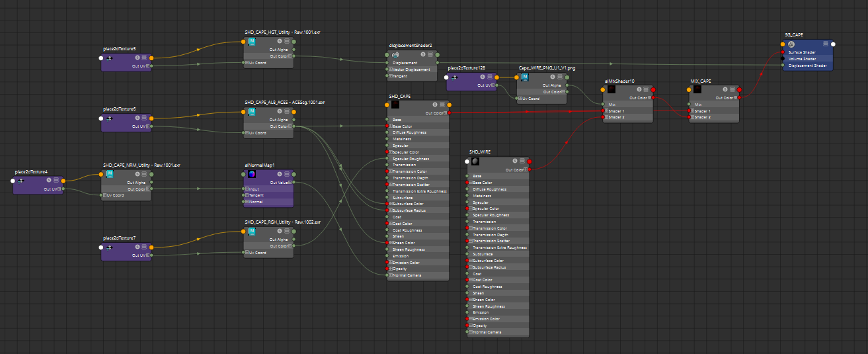Click the white output port of SG_CAPE

[833, 44]
